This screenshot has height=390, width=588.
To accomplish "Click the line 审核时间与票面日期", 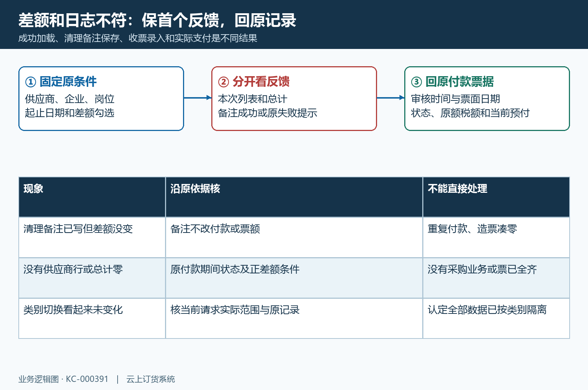I will [x=456, y=99].
